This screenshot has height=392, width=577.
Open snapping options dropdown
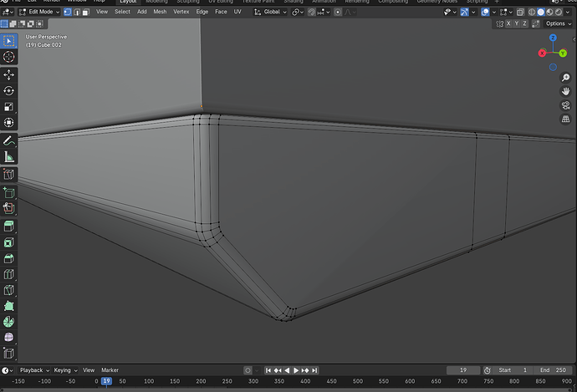(324, 13)
